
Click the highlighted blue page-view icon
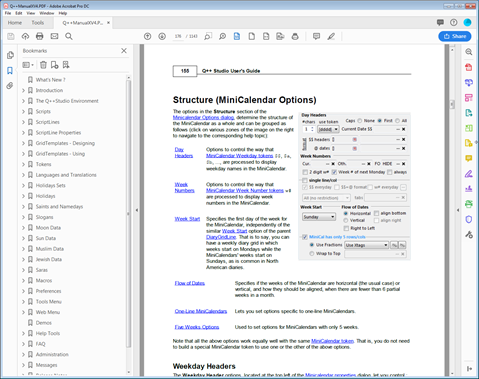237,36
